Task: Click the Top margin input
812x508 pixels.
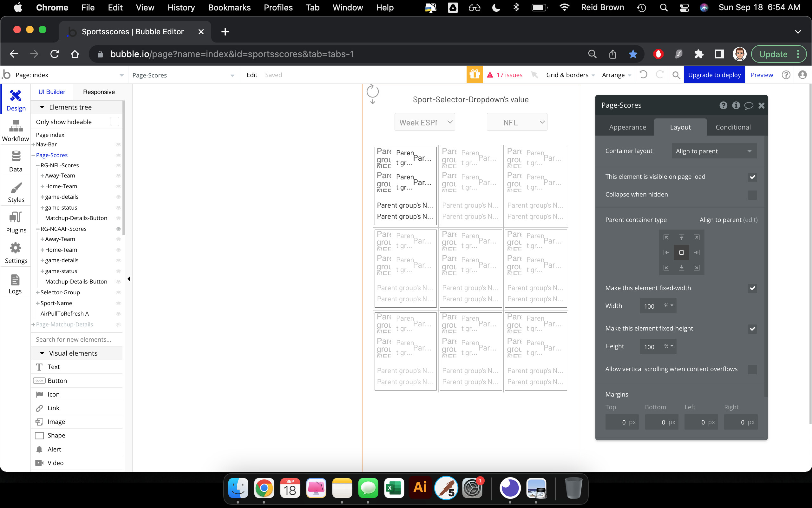Action: click(x=622, y=422)
